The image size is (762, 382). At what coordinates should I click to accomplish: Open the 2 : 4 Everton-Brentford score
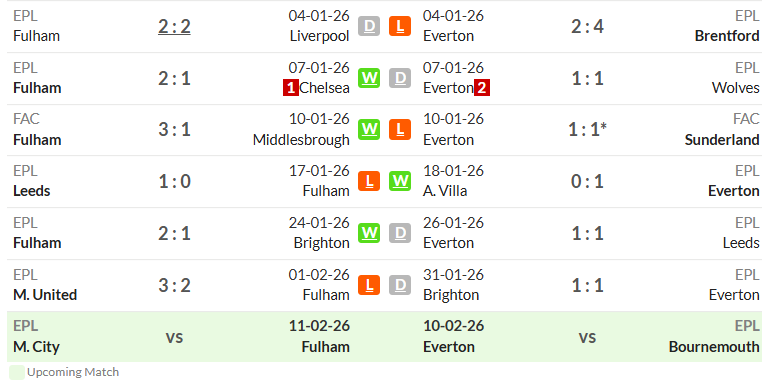tap(587, 26)
